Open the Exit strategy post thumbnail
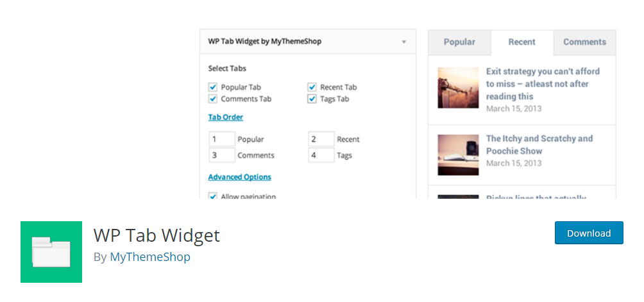Viewport: 644px width, 302px height. [x=458, y=88]
